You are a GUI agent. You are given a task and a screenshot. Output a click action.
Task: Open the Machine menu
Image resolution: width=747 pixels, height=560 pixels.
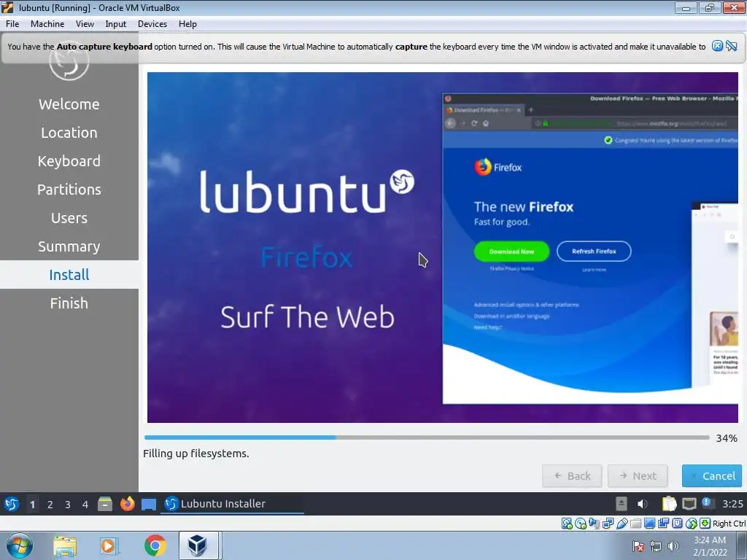tap(47, 24)
